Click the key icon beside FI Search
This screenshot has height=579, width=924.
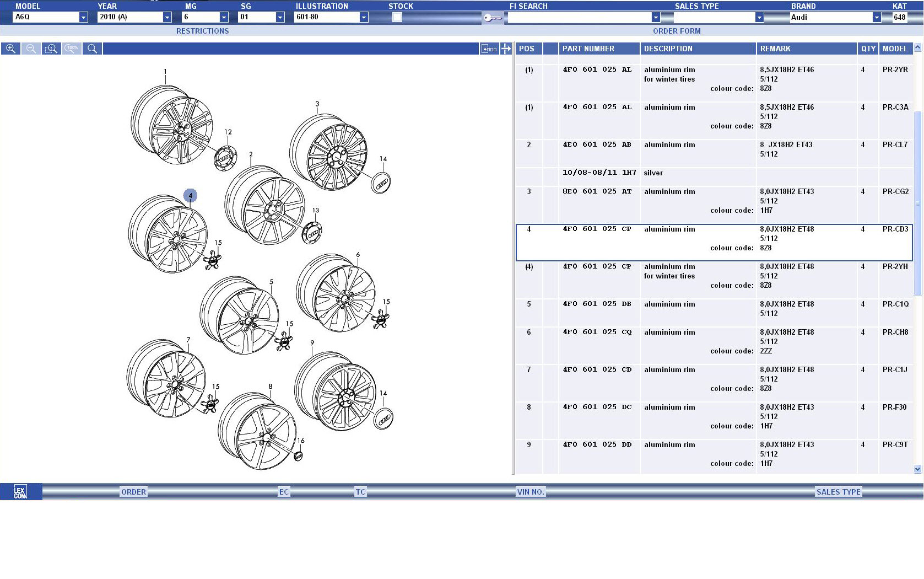(x=492, y=18)
